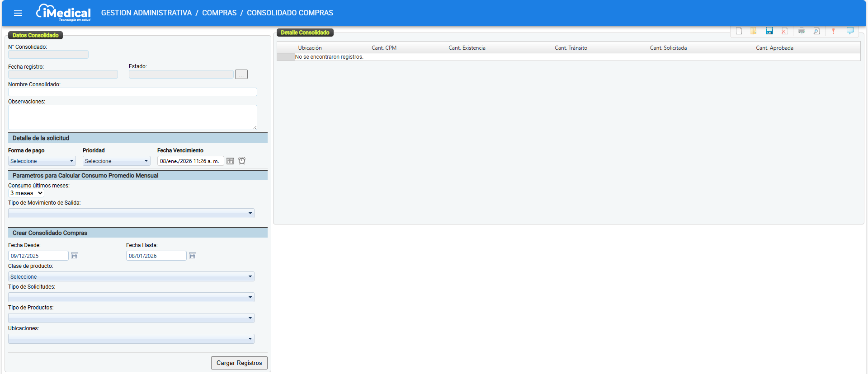Select the Detalle Consolidado tab label

coord(305,33)
